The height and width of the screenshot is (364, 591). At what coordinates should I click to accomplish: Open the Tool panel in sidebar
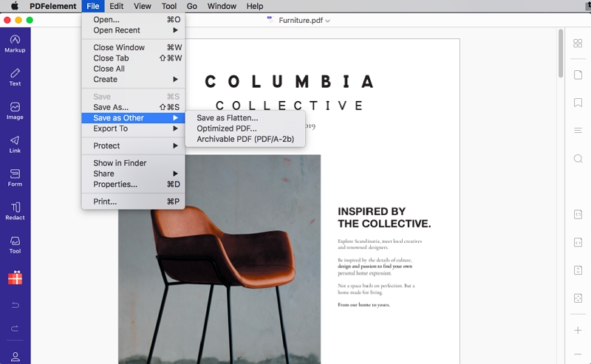[x=15, y=245]
